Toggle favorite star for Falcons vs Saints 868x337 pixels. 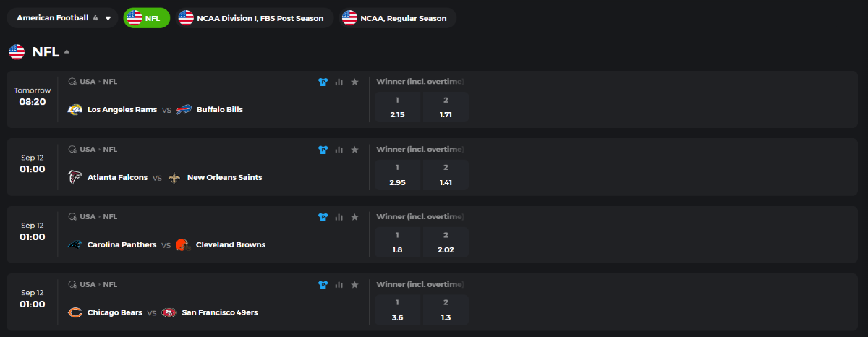point(354,150)
